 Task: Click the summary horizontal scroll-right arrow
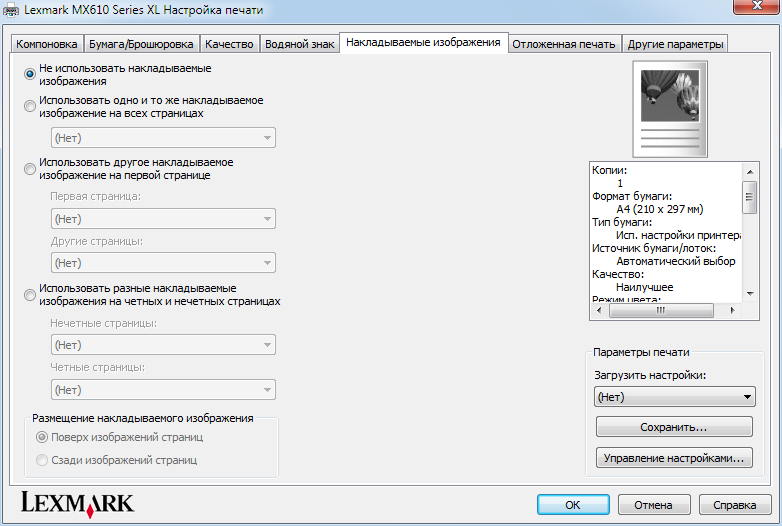[x=732, y=310]
